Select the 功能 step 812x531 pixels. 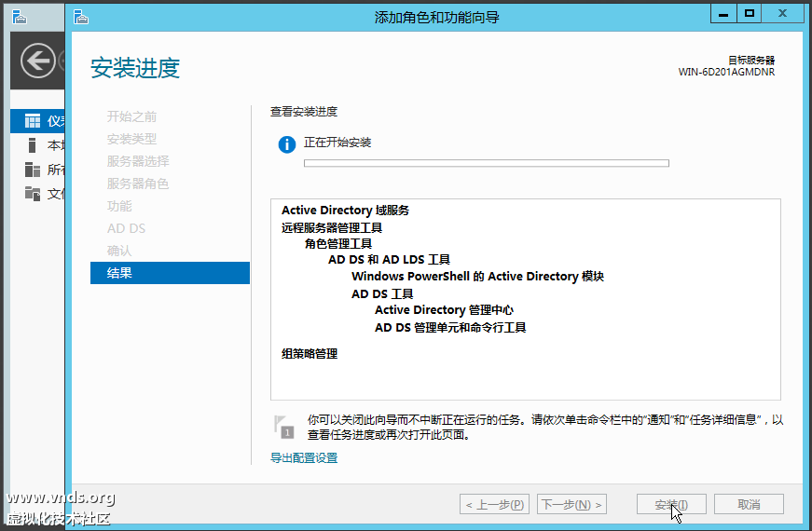coord(119,206)
